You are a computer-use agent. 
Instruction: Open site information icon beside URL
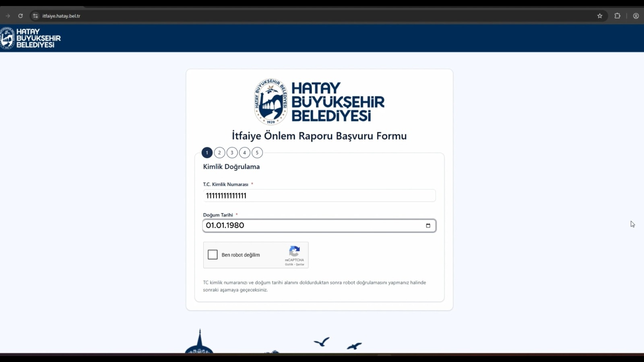(35, 16)
